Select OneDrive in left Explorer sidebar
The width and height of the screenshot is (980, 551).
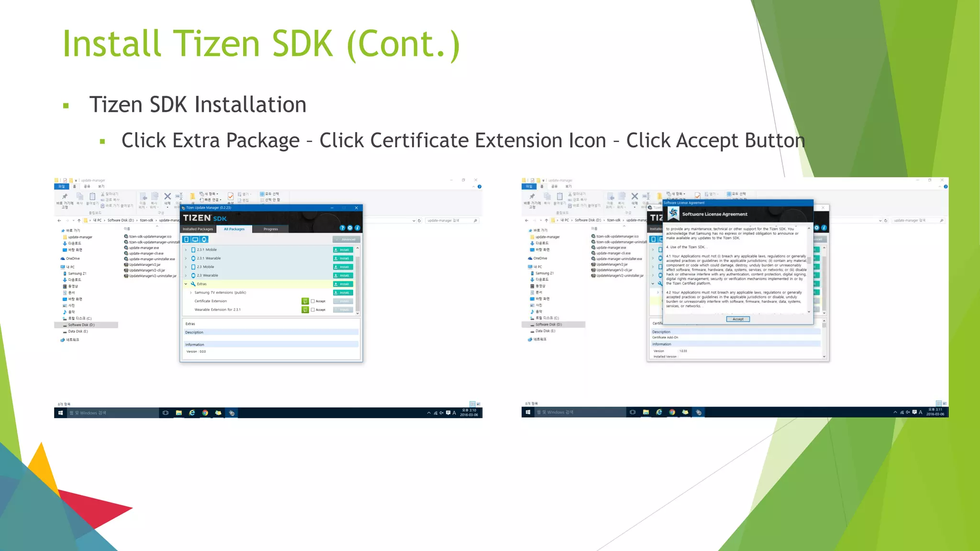click(x=70, y=258)
